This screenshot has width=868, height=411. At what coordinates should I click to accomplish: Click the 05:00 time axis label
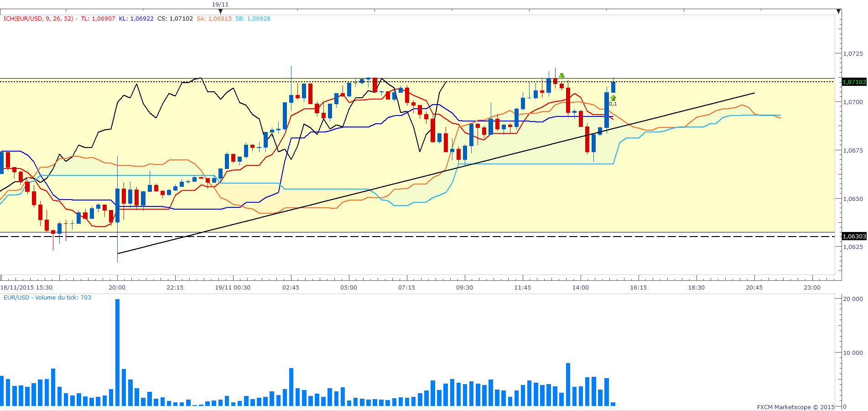(x=349, y=288)
